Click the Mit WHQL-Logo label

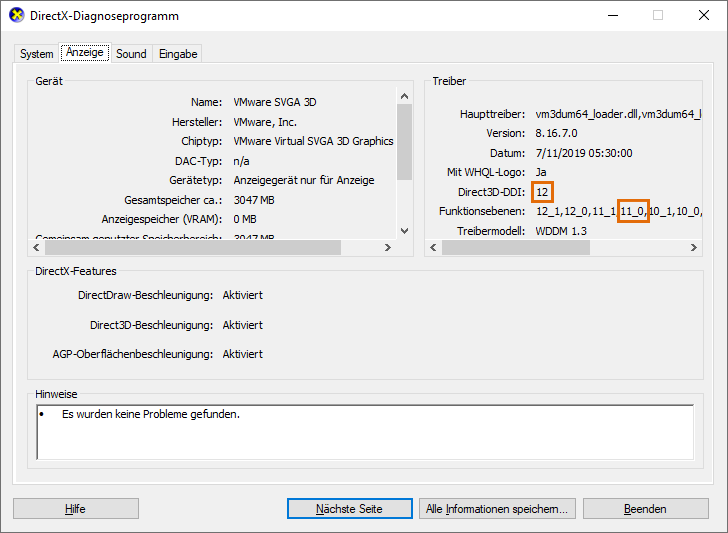pyautogui.click(x=486, y=172)
